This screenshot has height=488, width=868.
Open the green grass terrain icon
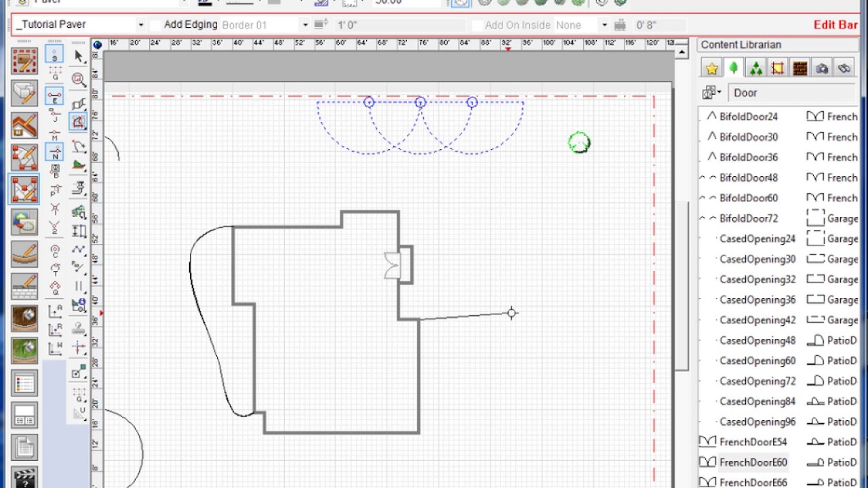[x=25, y=350]
